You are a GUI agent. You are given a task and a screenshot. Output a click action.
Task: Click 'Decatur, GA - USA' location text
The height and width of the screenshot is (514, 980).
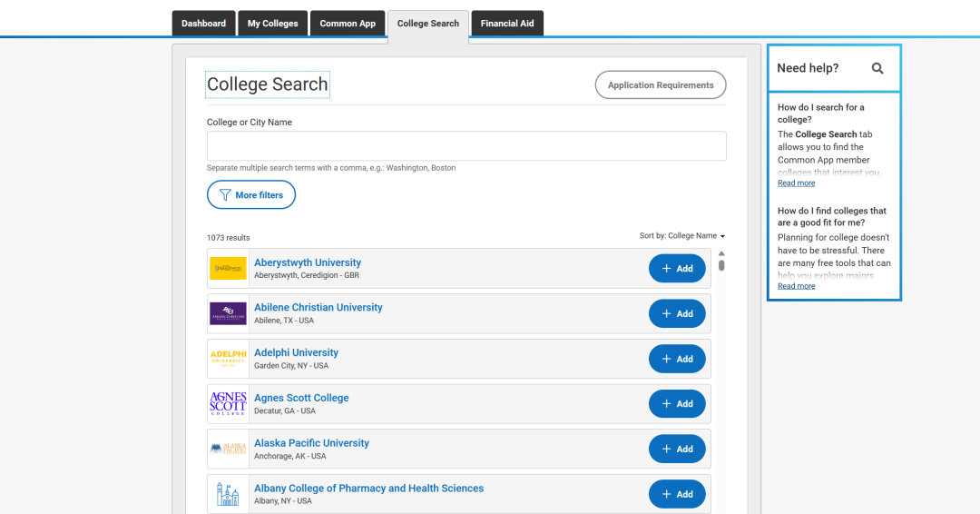pyautogui.click(x=284, y=410)
